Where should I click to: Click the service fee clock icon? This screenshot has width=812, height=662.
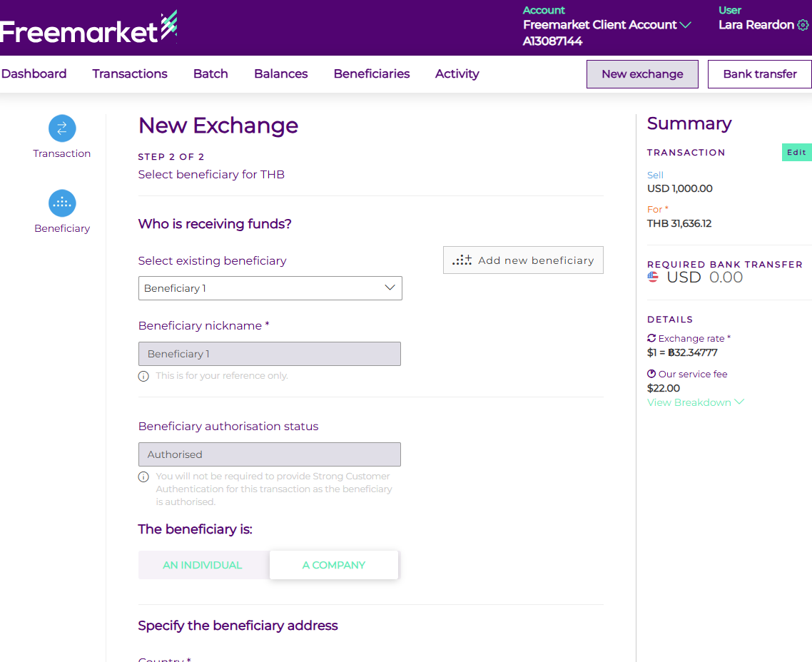tap(651, 374)
